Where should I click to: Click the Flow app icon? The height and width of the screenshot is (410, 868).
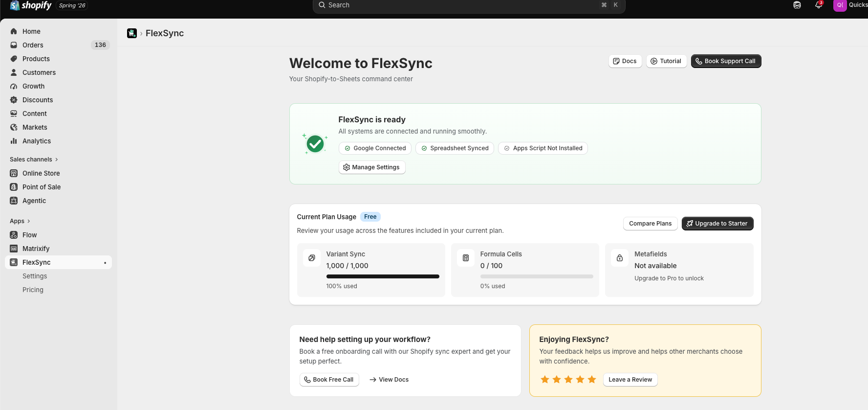pyautogui.click(x=14, y=235)
